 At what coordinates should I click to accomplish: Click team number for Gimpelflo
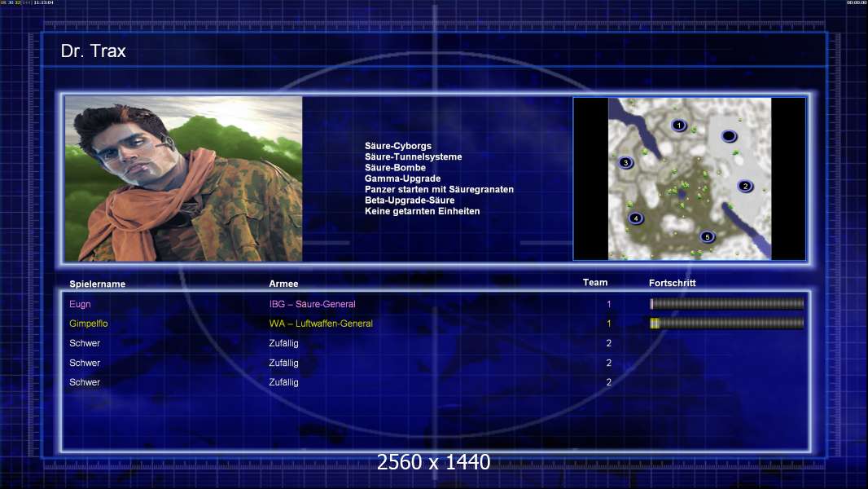coord(609,324)
